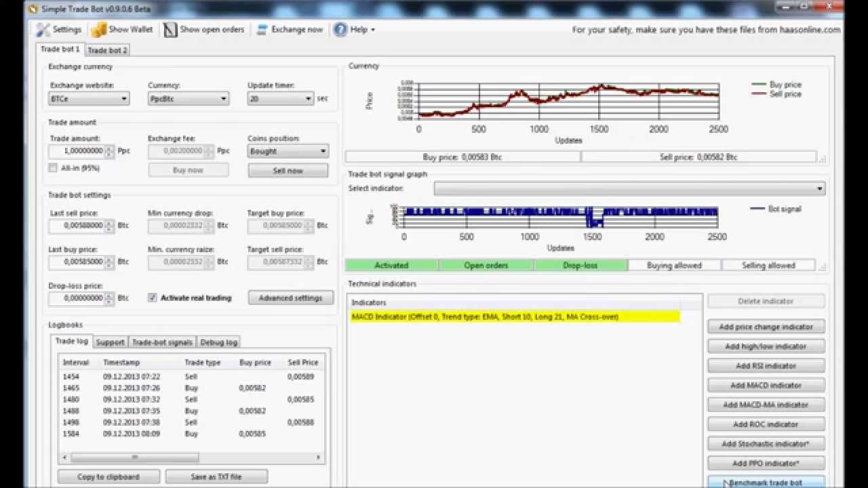Click the app icon in the title bar
This screenshot has height=488, width=868.
click(x=32, y=9)
